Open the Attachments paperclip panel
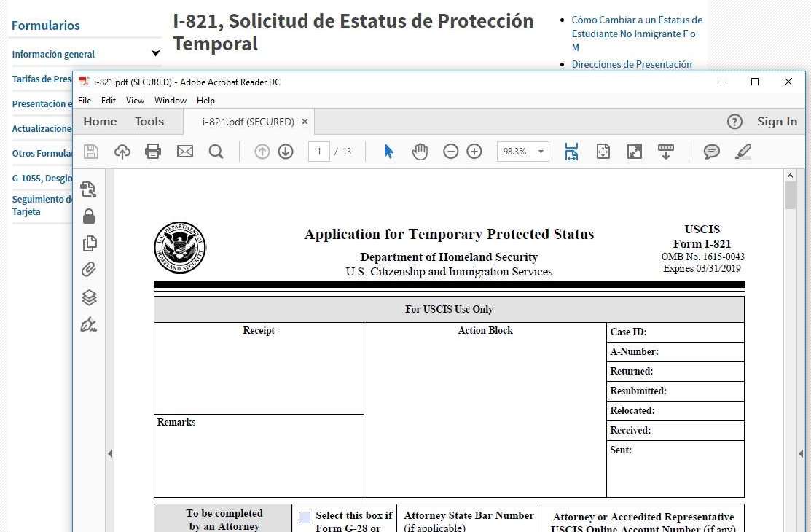811x532 pixels. [x=89, y=270]
